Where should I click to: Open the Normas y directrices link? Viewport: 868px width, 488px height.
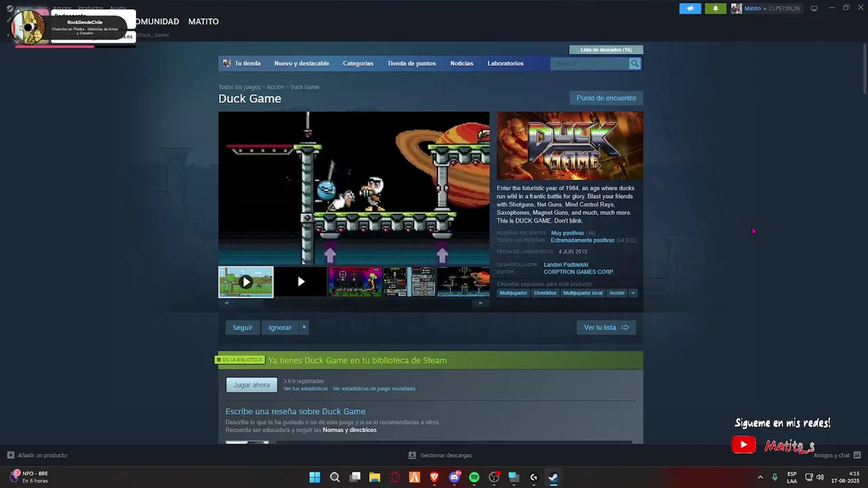point(349,430)
